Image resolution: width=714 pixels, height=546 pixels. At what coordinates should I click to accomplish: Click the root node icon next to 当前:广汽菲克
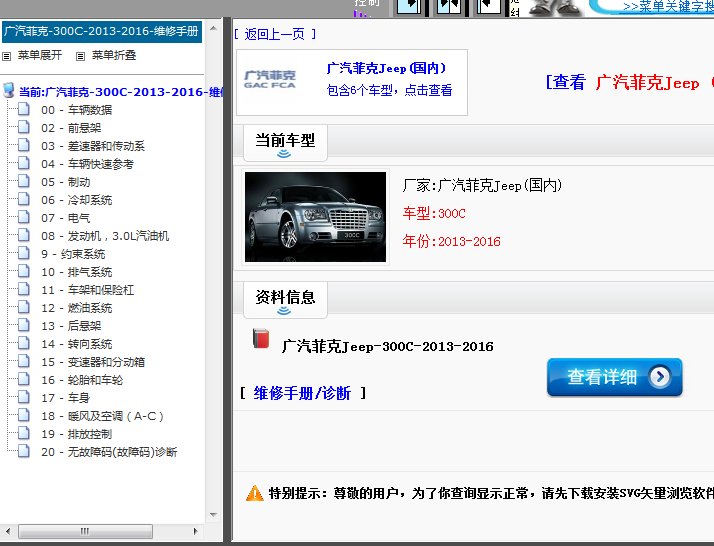coord(9,90)
